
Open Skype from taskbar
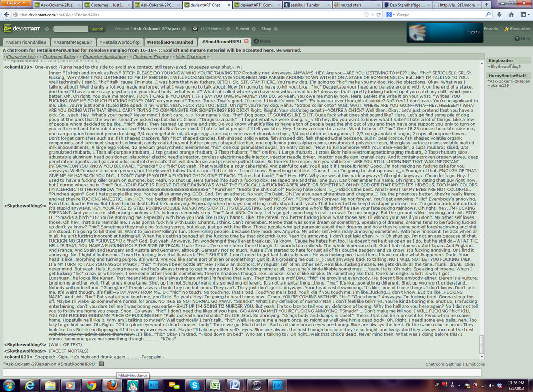click(194, 385)
